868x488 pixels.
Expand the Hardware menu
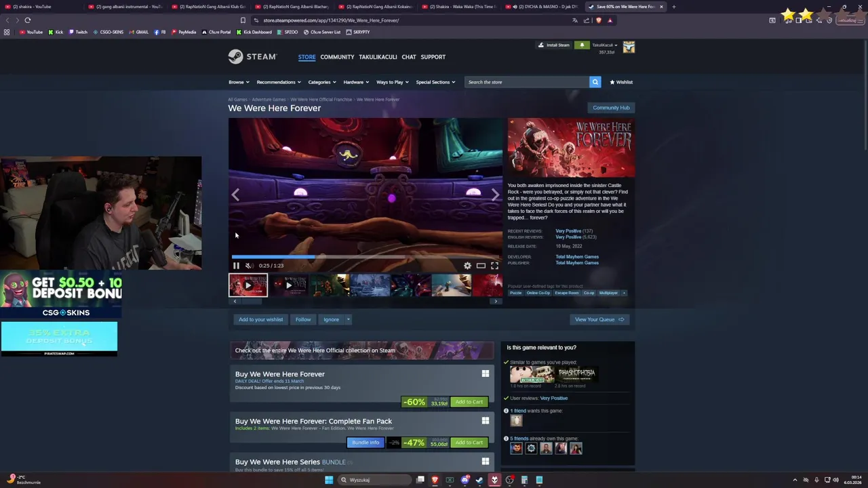pos(356,82)
